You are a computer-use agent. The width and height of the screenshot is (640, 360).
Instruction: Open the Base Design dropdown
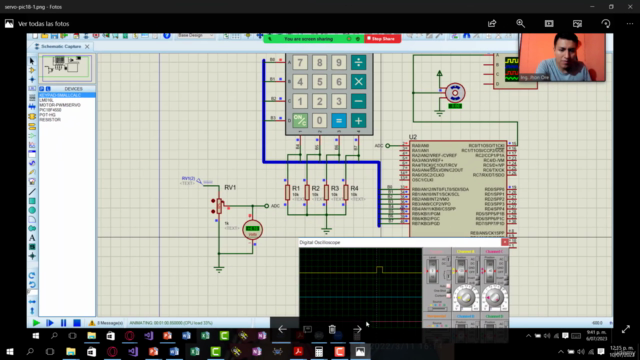196,36
